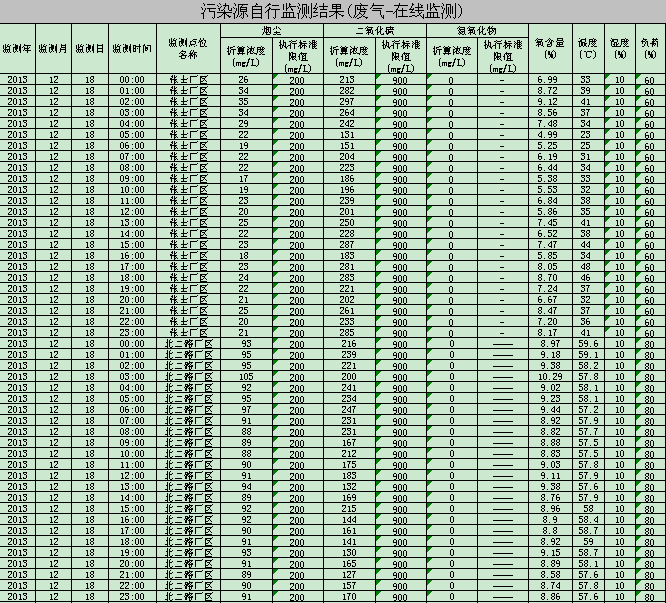The image size is (666, 603).
Task: Select the oxygen content 9.12 cell
Action: (x=550, y=101)
